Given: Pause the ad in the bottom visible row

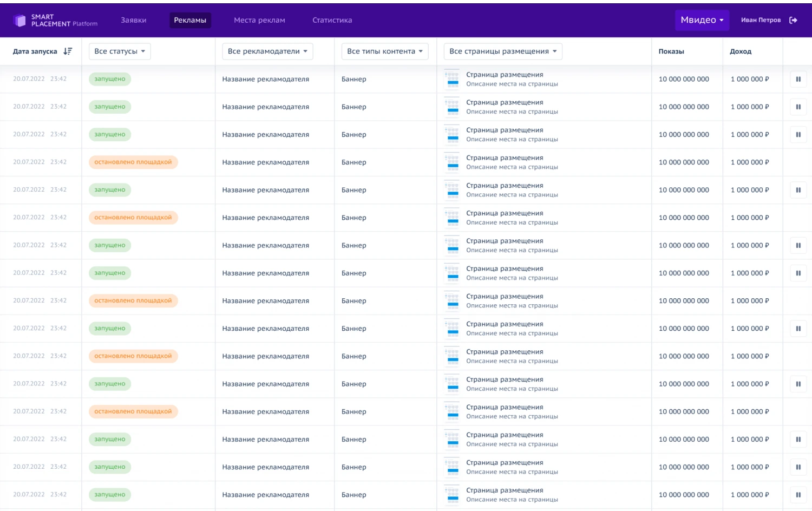Looking at the screenshot, I should tap(798, 495).
